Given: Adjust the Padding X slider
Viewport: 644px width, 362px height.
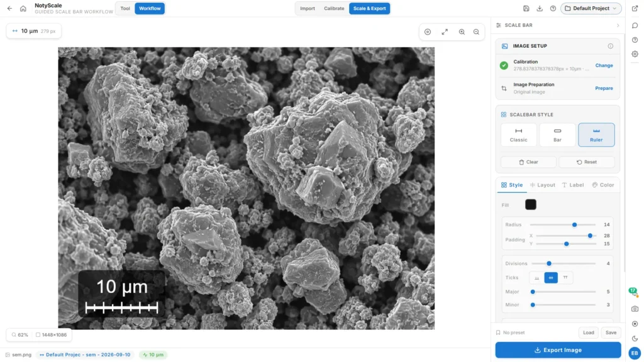Looking at the screenshot, I should tap(566, 236).
